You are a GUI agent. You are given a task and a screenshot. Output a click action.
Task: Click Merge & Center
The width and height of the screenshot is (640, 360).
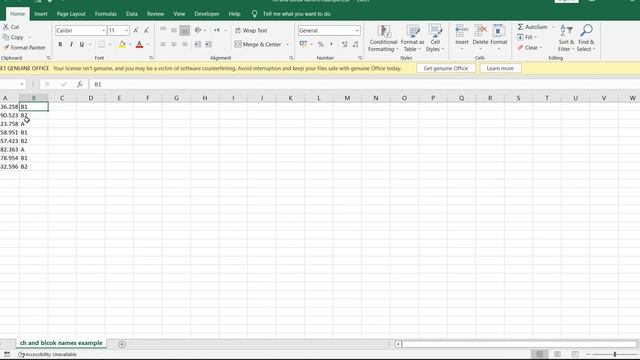point(258,44)
